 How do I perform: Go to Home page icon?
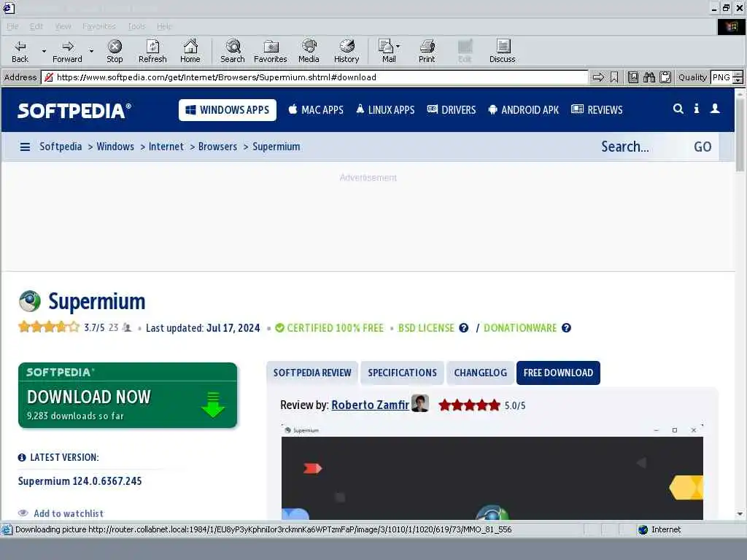(190, 52)
